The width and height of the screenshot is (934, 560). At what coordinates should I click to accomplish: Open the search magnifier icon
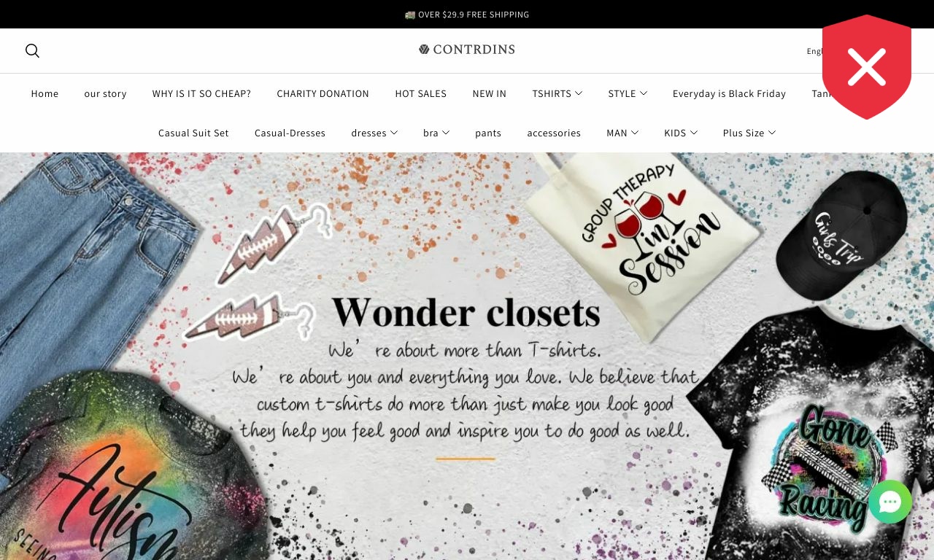(32, 50)
